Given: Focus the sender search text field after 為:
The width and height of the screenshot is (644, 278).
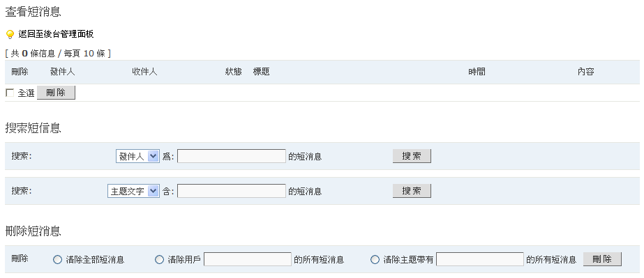Looking at the screenshot, I should tap(232, 156).
